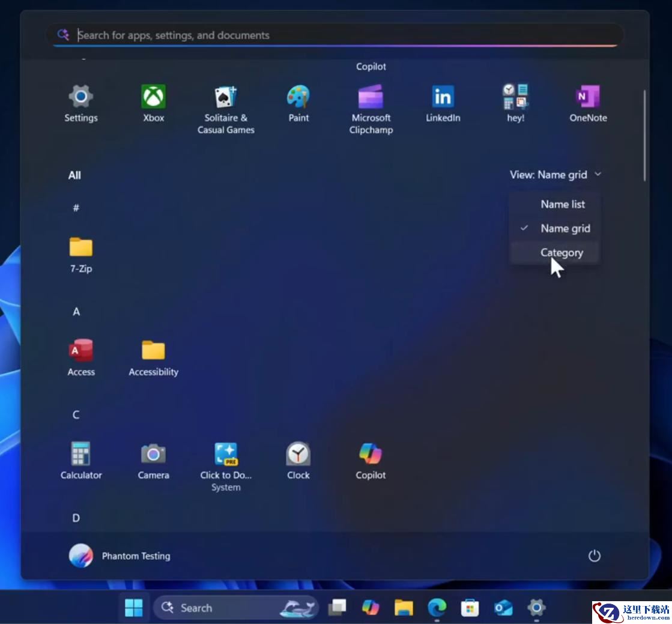Launch the Paint app

(x=298, y=104)
